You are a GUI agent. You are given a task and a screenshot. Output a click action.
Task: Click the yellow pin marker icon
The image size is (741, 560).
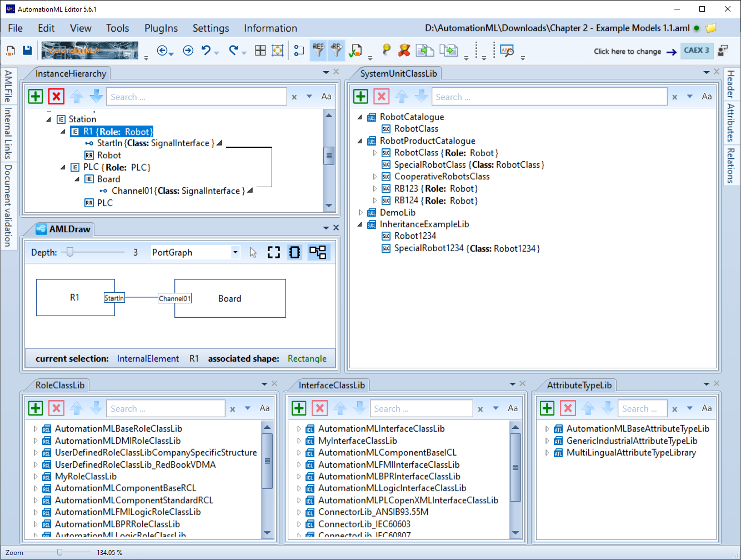pyautogui.click(x=387, y=50)
